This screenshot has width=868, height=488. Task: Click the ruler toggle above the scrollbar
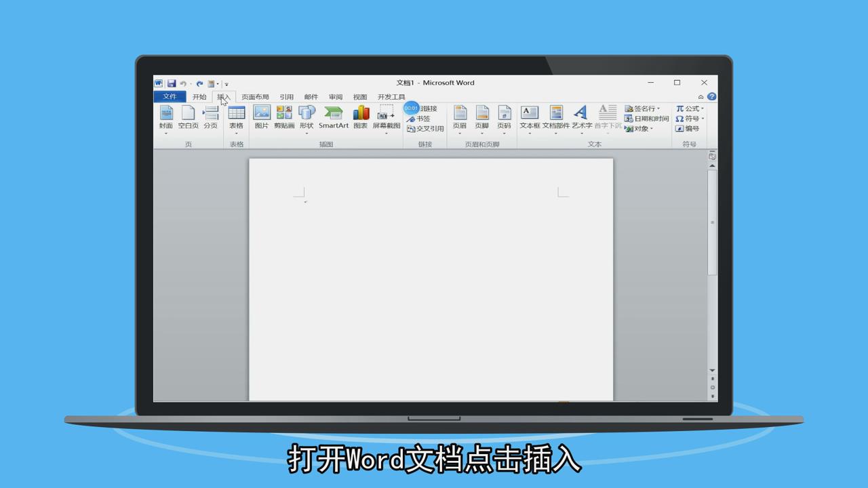(x=712, y=157)
